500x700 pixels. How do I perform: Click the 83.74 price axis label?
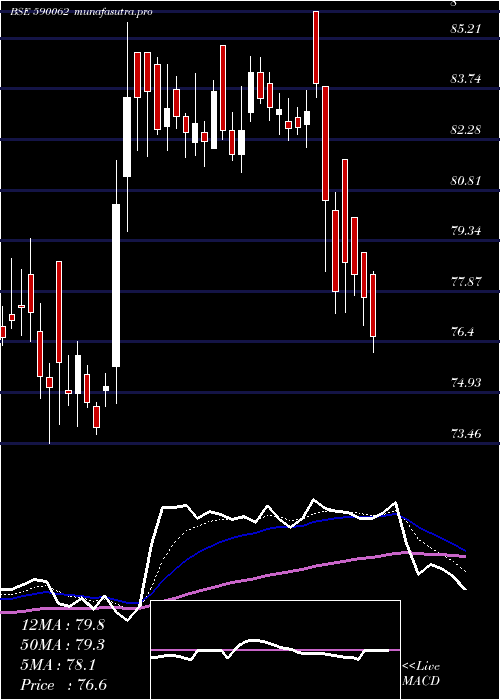pos(466,79)
